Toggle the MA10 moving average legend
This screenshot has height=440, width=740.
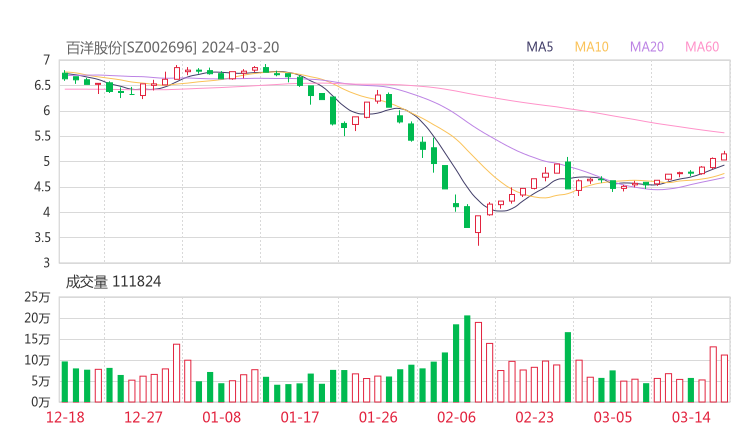pyautogui.click(x=592, y=46)
